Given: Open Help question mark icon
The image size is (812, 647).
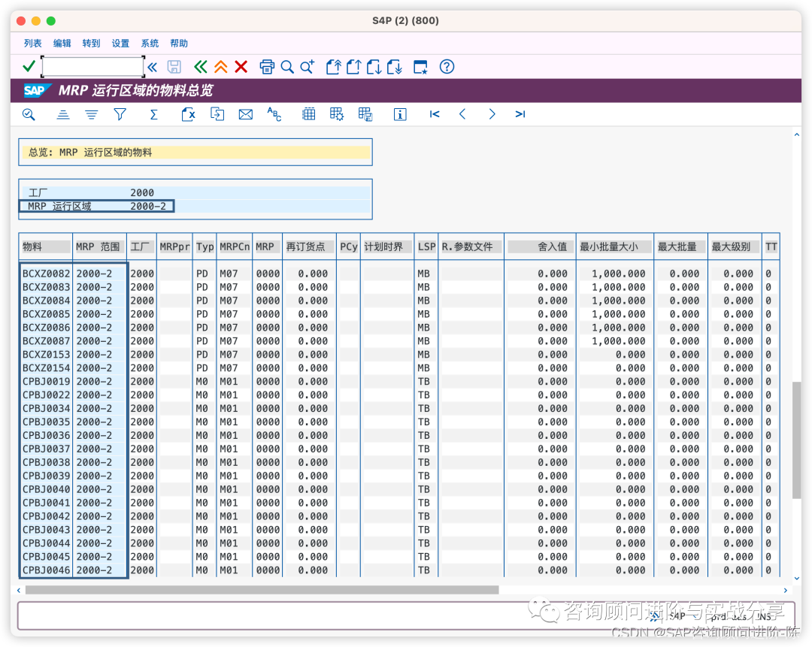Looking at the screenshot, I should tap(447, 67).
